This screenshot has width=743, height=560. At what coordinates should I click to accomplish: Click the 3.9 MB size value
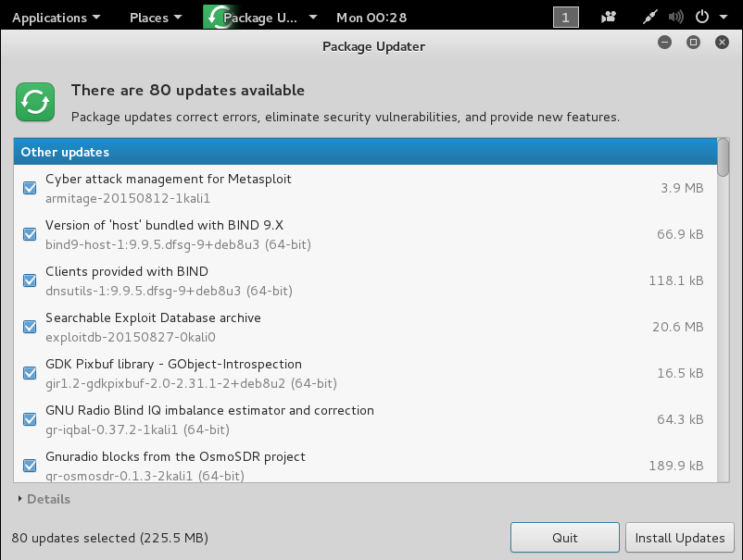coord(682,188)
